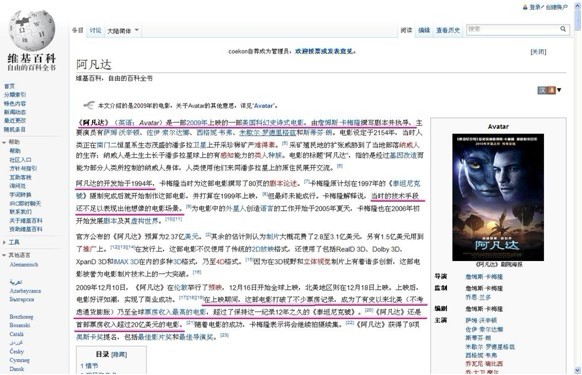Screen dimensions: 582x375
Task: Open the 伦敦 link in the release paragraph
Action: (x=180, y=287)
